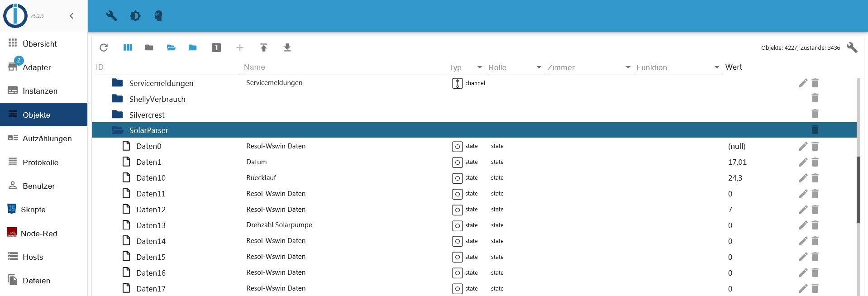868x296 pixels.
Task: Open the Zimmer filter dropdown
Action: pos(628,67)
